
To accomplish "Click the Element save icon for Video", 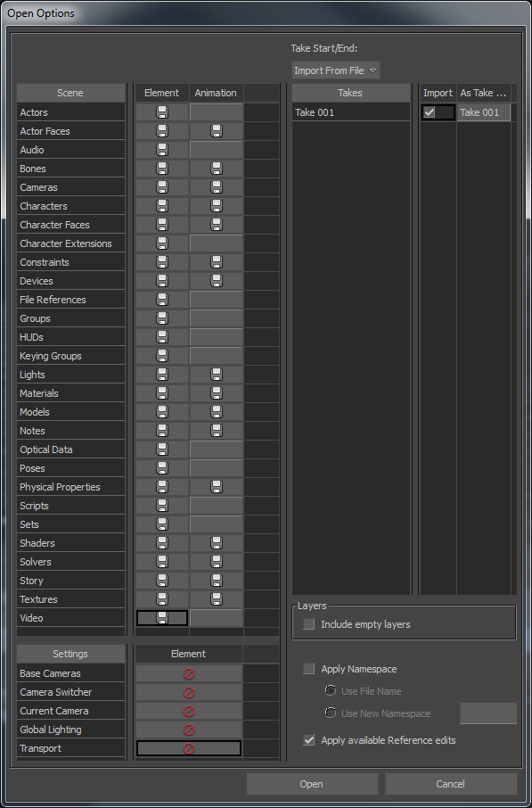I will pos(162,618).
